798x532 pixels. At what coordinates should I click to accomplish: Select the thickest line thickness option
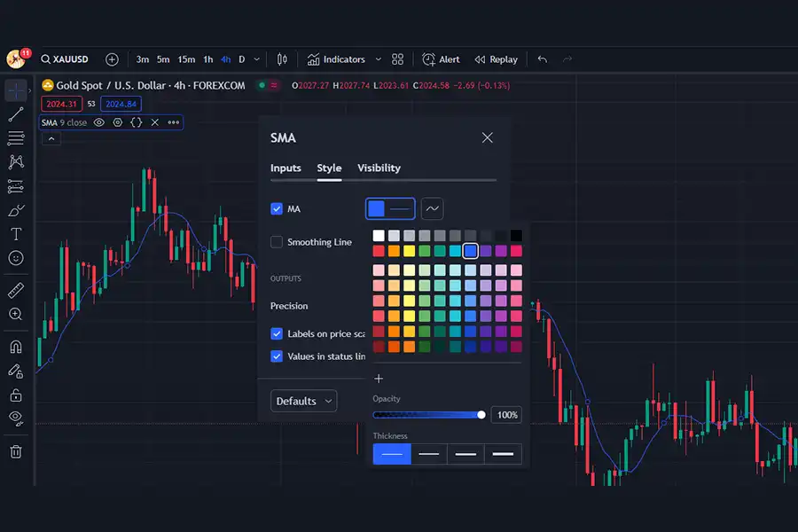tap(504, 454)
